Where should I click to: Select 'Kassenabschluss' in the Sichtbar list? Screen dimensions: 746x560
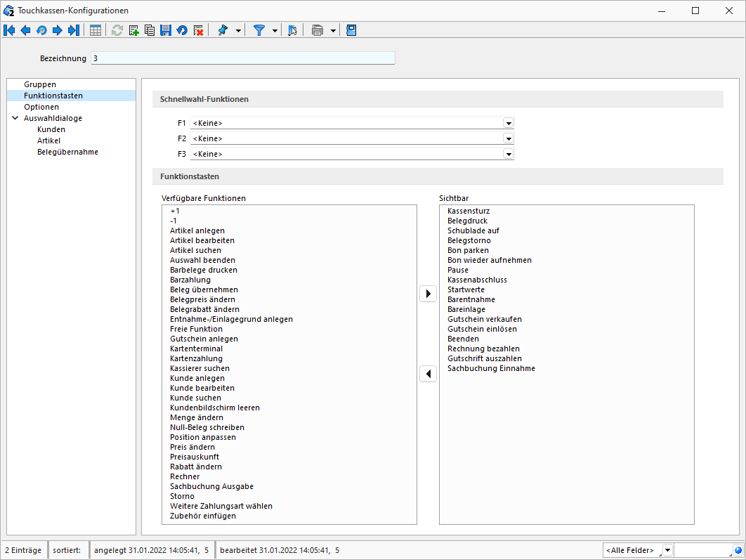(477, 280)
